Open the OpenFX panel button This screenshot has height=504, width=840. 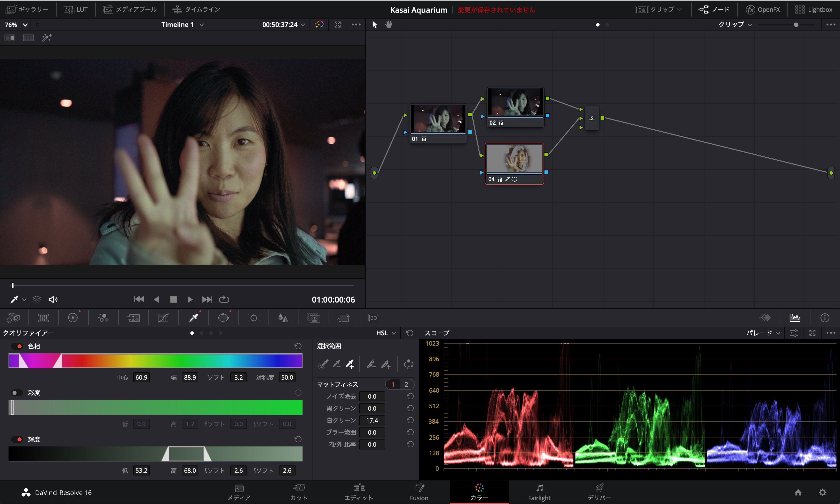click(763, 10)
